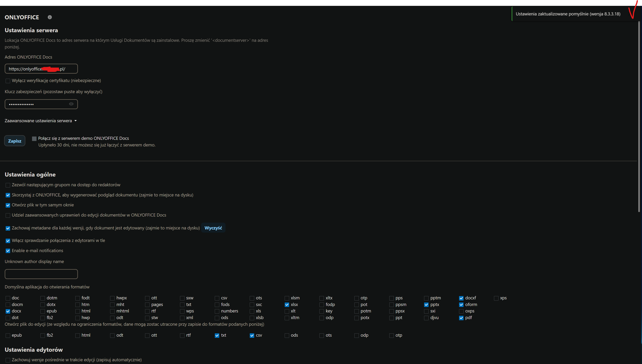
Task: Uncheck Zachowaj metadane dla każdej wersji
Action: point(8,228)
